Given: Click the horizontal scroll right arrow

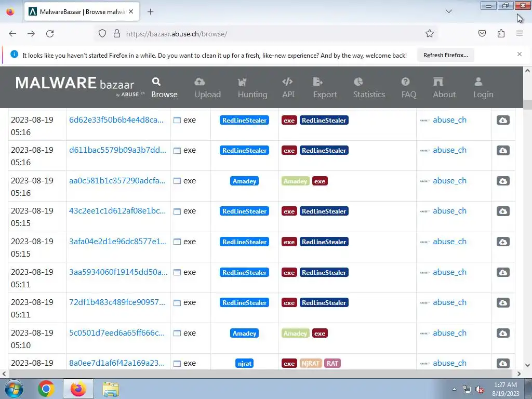Looking at the screenshot, I should coord(519,374).
